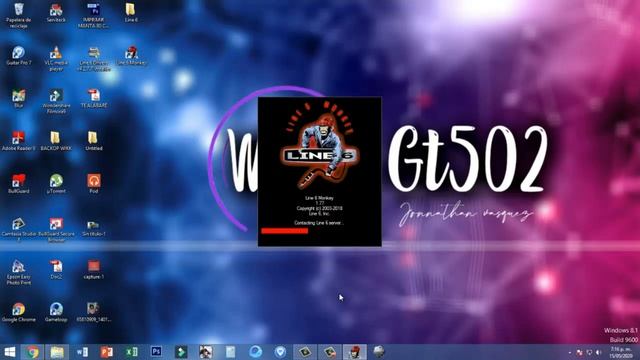Select the Pod desktop icon
The width and height of the screenshot is (640, 360).
click(93, 183)
